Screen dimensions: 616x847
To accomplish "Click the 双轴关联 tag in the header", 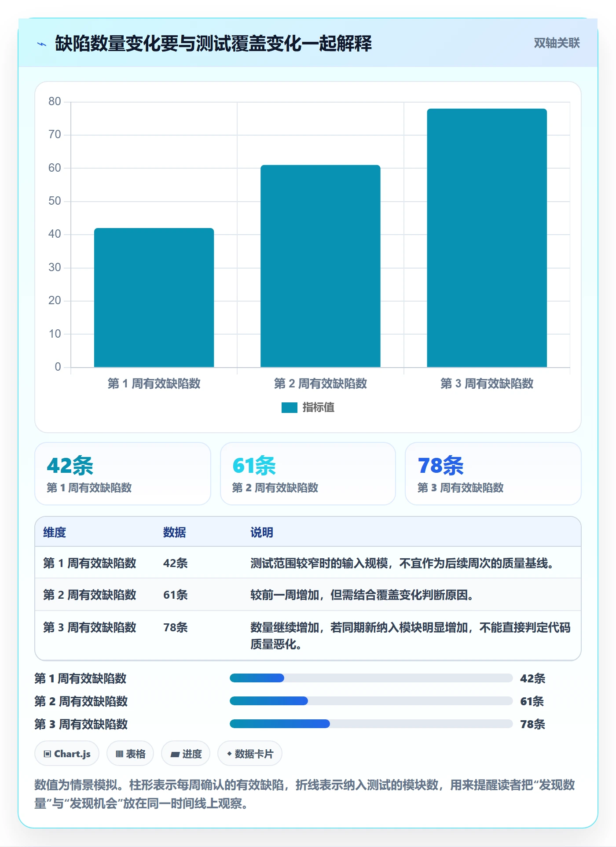I will click(x=557, y=43).
